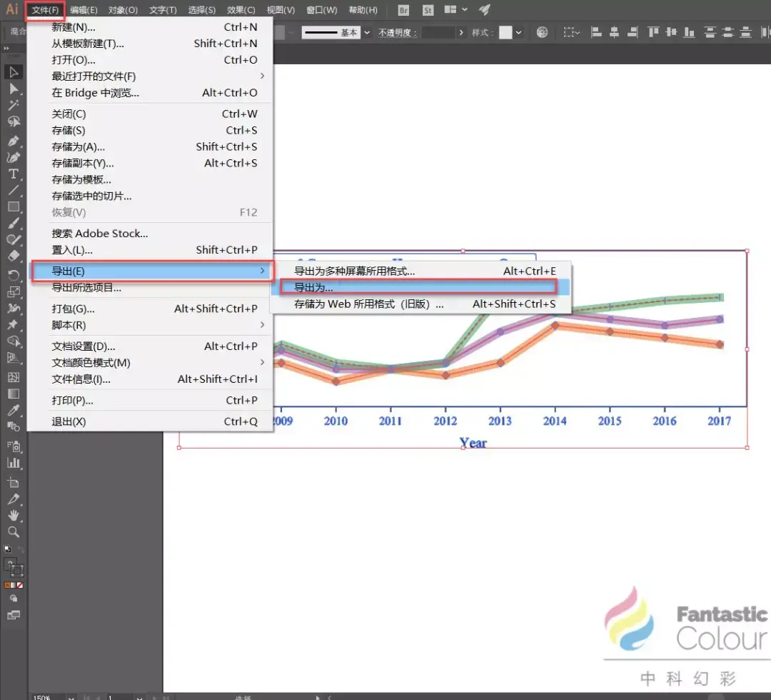Viewport: 771px width, 700px height.
Task: Click the Recolor Artwork wheel icon
Action: pyautogui.click(x=542, y=32)
